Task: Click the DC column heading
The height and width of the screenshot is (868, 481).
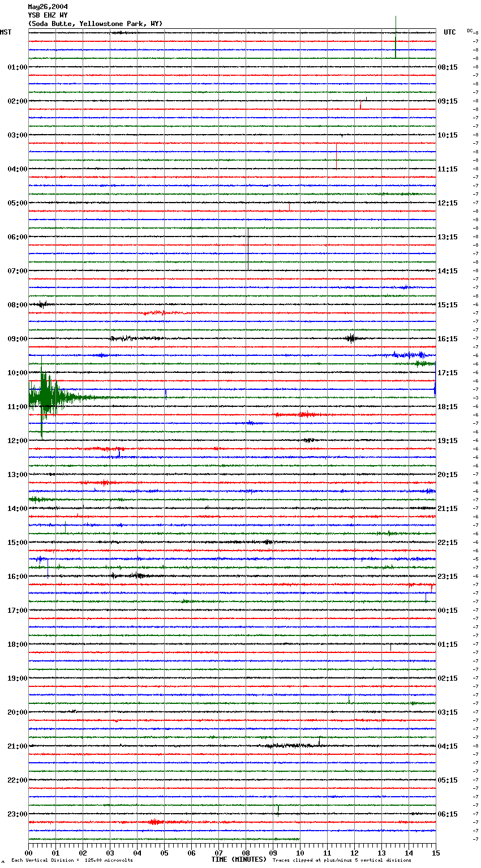Action: coord(470,31)
